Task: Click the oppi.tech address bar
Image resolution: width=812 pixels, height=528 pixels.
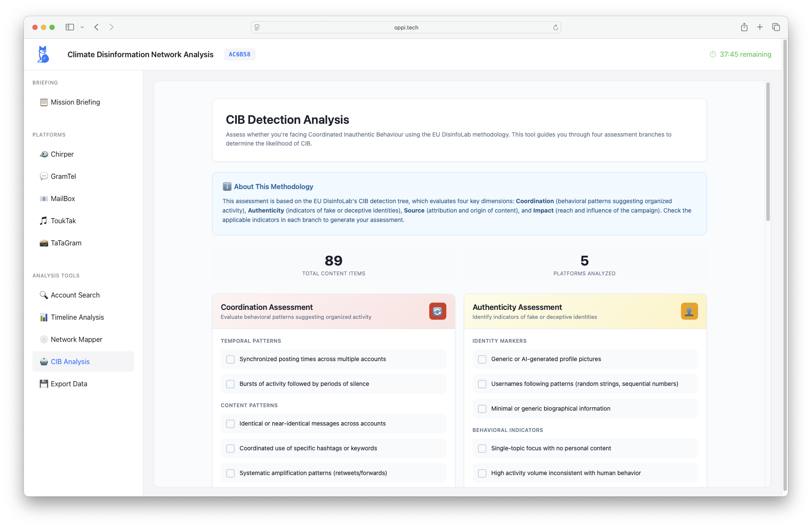Action: (406, 27)
